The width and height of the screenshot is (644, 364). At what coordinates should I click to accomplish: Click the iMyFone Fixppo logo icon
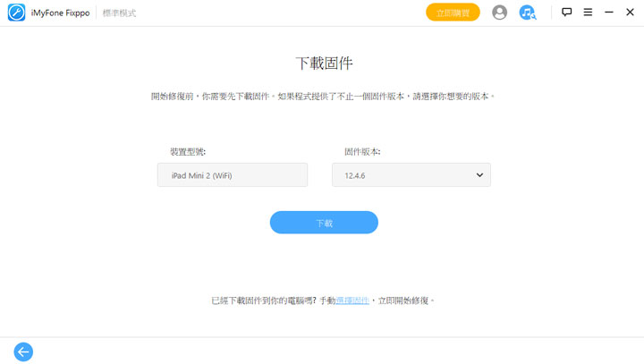tap(16, 13)
